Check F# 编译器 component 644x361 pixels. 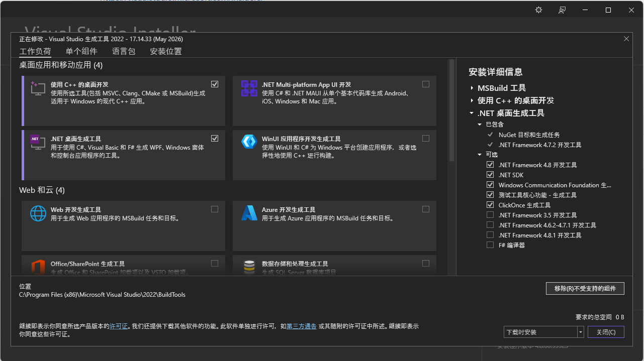point(490,245)
